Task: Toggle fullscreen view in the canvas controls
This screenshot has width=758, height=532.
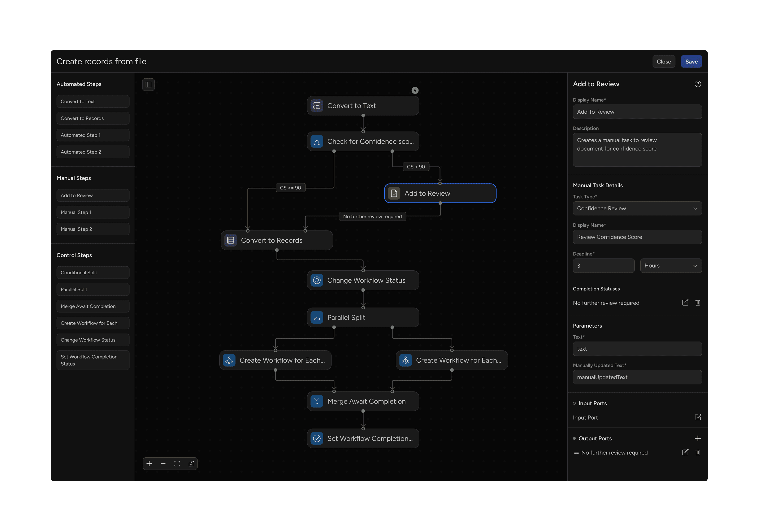Action: pos(177,463)
